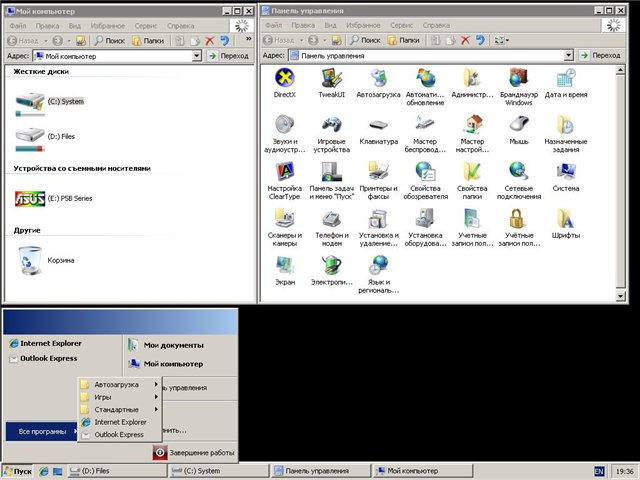Open address dropdown in Панель управления window
The image size is (640, 480).
pyautogui.click(x=568, y=57)
